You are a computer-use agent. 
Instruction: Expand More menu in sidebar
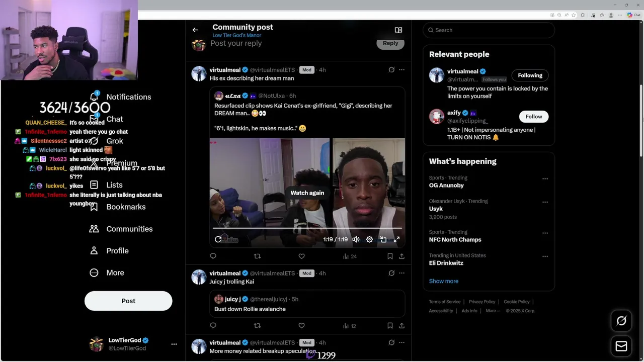[106, 273]
